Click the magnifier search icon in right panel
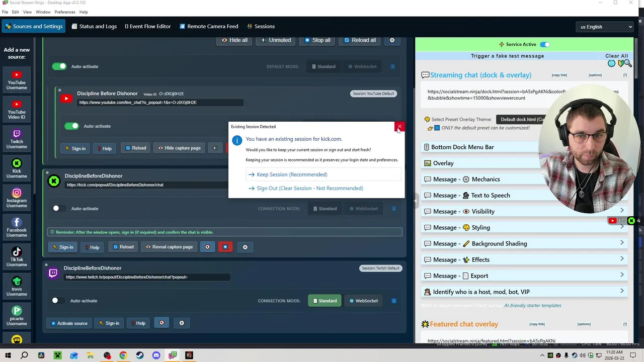The width and height of the screenshot is (644, 362). (628, 63)
